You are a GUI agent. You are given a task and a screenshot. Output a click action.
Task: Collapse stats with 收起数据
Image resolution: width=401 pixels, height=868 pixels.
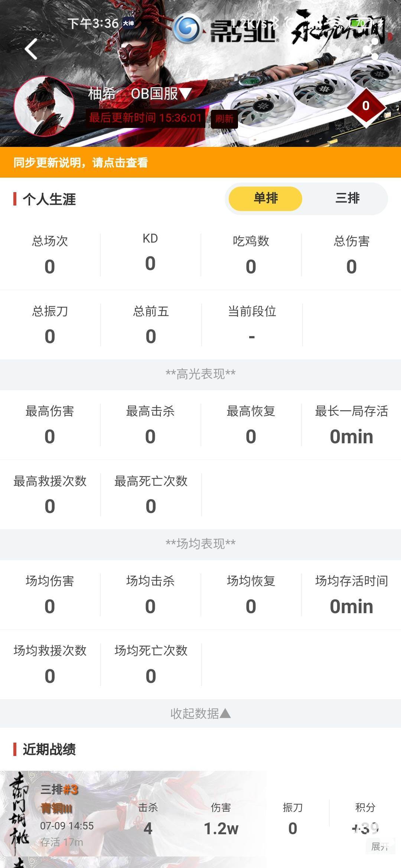(x=200, y=713)
